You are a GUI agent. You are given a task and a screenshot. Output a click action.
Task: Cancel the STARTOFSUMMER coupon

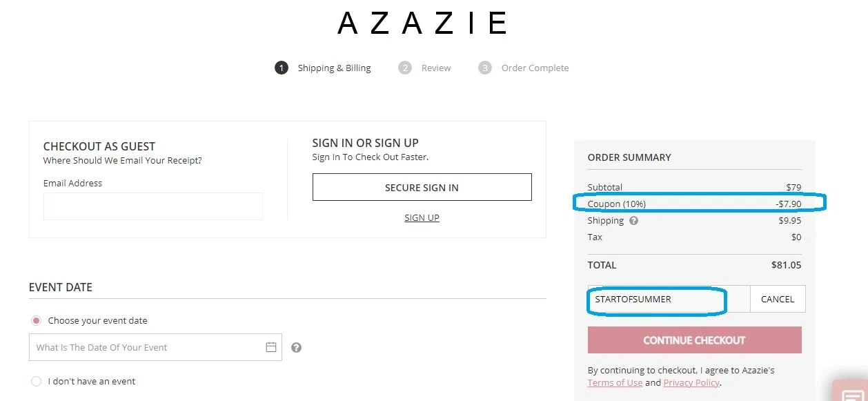point(777,299)
